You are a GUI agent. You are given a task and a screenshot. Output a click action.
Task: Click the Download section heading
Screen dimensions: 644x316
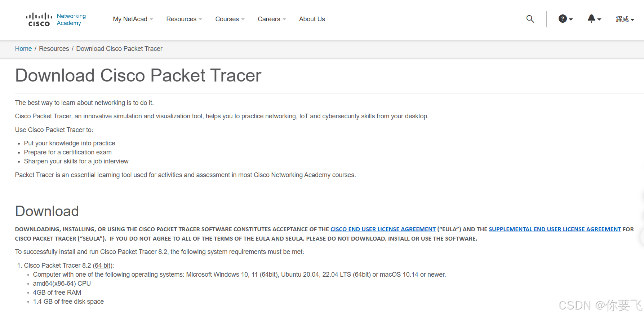point(47,211)
